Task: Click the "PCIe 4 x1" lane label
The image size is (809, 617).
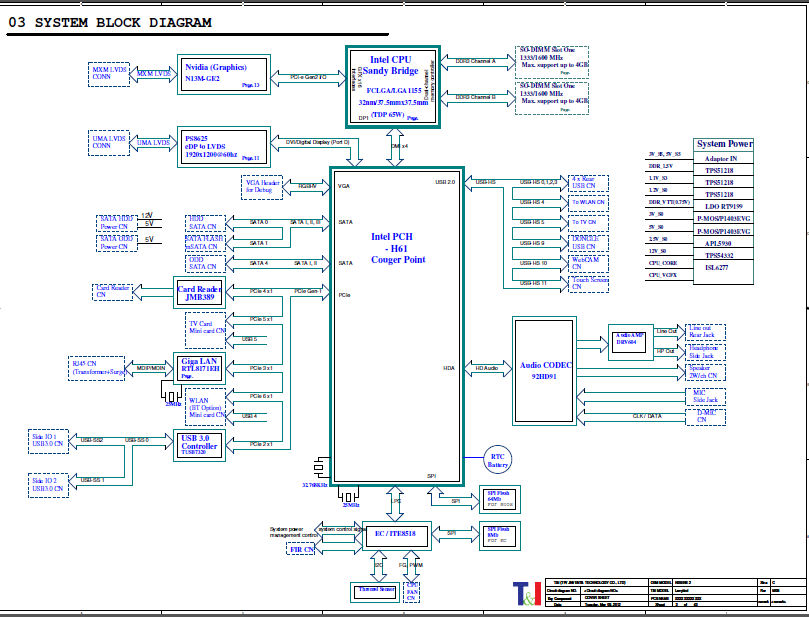Action: tap(261, 291)
